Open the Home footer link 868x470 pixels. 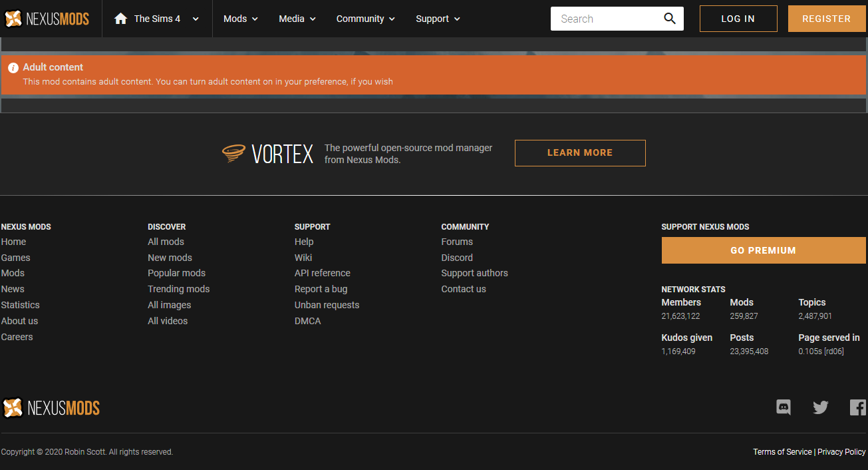click(14, 242)
